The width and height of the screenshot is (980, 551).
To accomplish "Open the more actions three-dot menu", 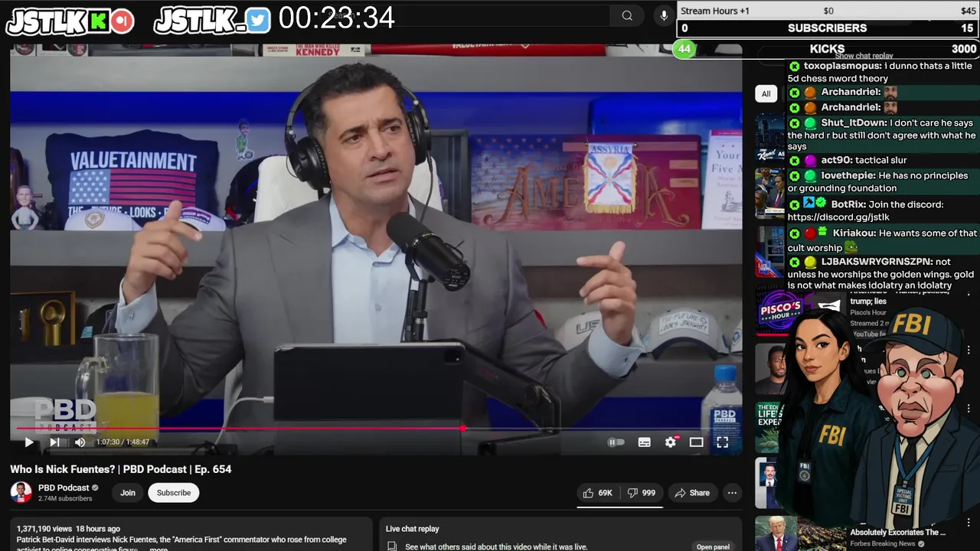I will 732,493.
